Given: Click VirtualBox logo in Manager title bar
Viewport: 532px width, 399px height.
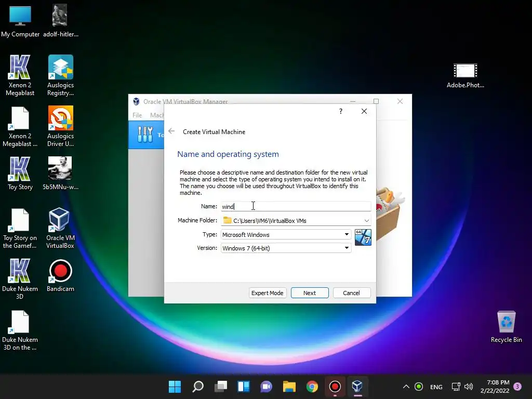Looking at the screenshot, I should click(137, 101).
